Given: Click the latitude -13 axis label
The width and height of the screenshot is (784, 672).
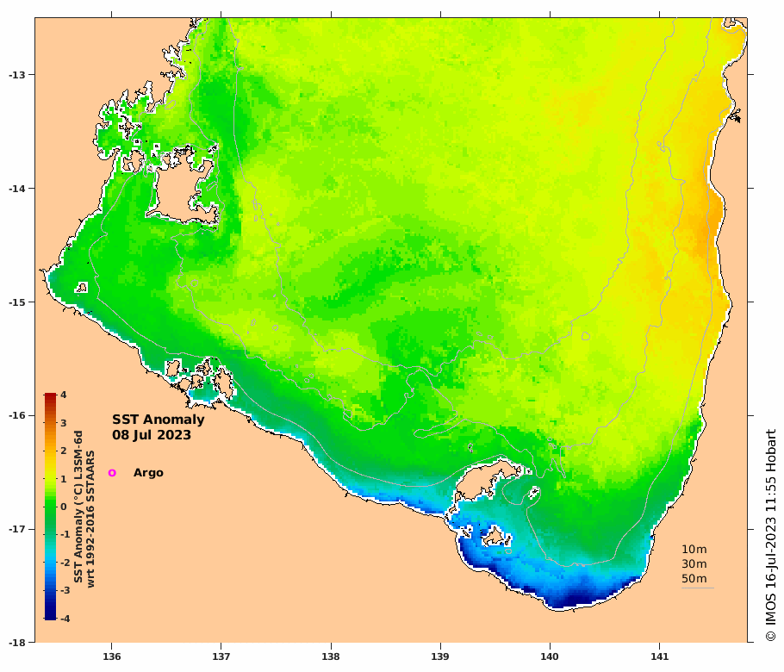Looking at the screenshot, I should (16, 75).
